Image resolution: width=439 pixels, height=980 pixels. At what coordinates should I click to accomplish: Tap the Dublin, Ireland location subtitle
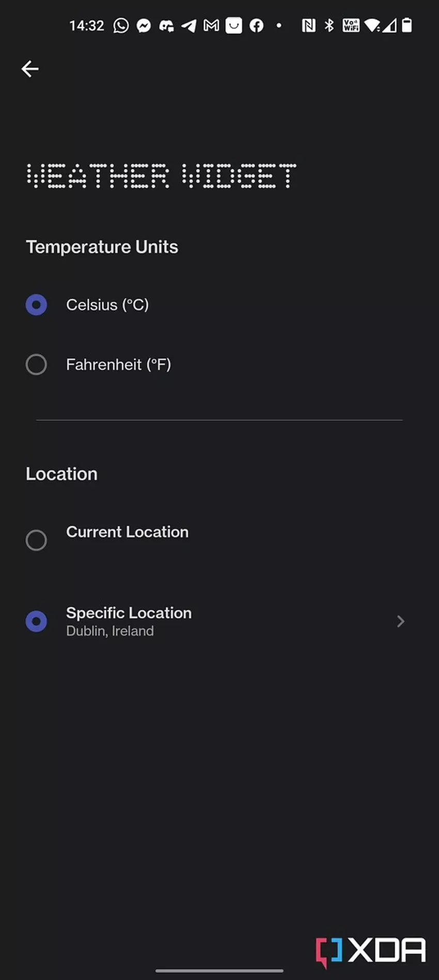click(110, 631)
